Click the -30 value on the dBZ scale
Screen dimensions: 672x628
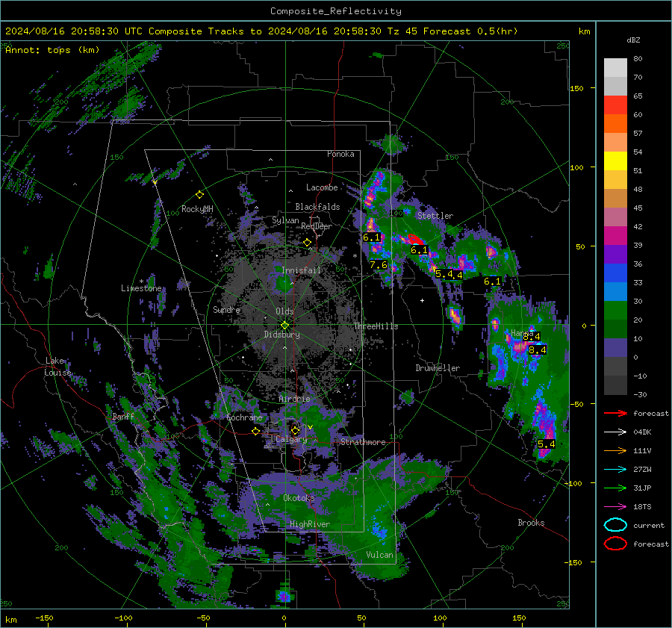(640, 394)
